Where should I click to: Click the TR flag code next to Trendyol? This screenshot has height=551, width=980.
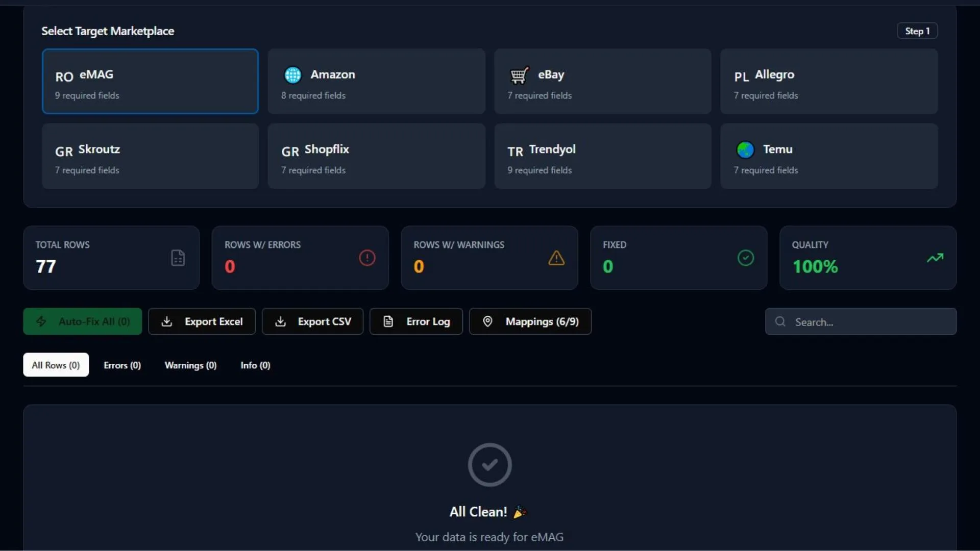coord(515,152)
